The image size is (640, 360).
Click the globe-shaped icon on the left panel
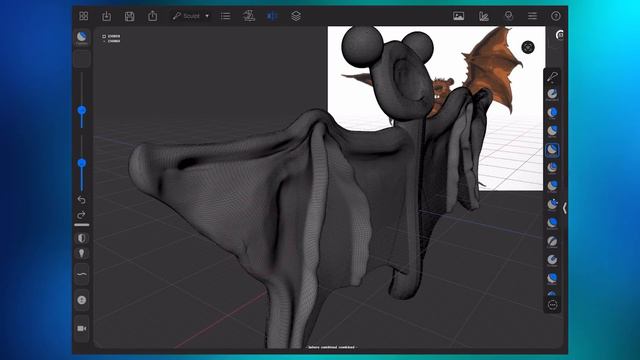point(82,300)
